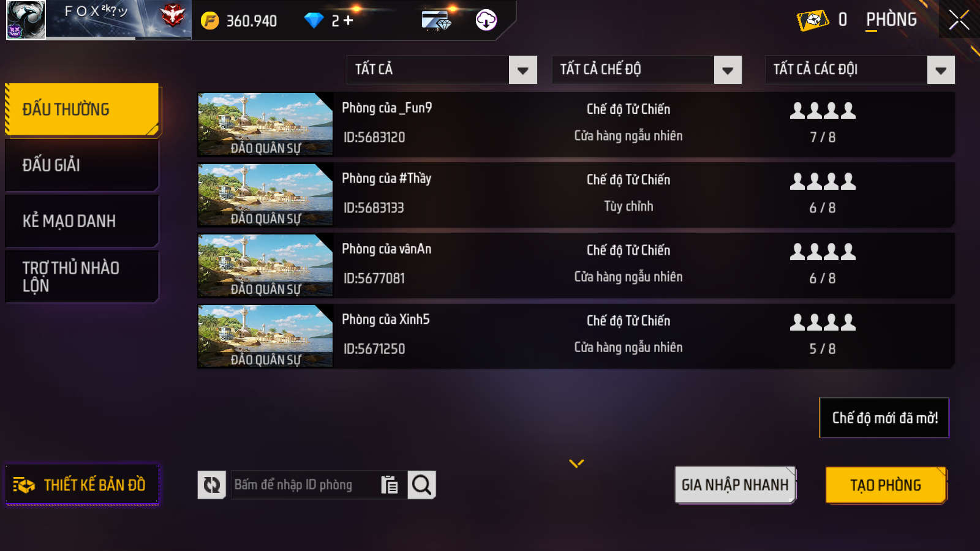Add diamonds via the blue diamond icon
Viewport: 980px width, 551px height.
click(314, 21)
